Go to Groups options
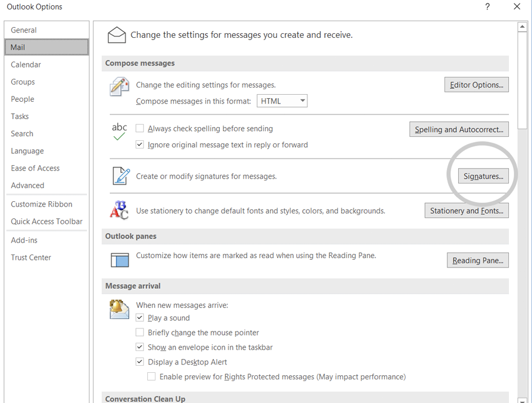This screenshot has width=532, height=403. (x=47, y=82)
